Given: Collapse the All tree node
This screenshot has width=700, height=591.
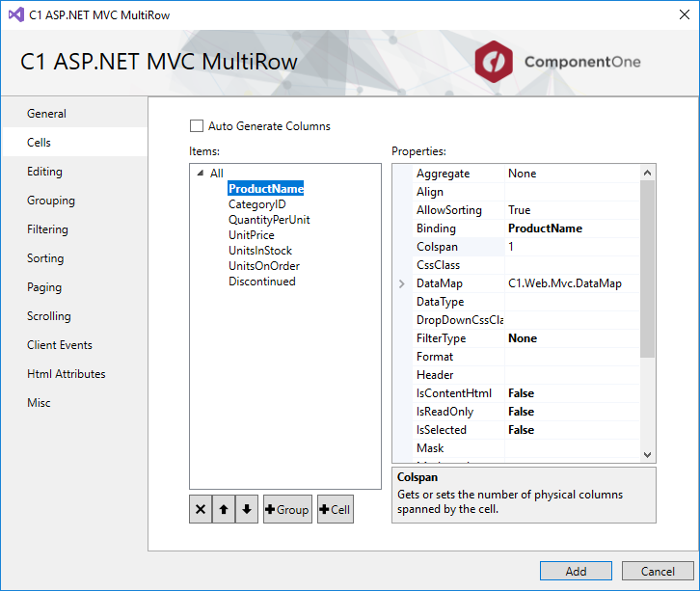Looking at the screenshot, I should click(201, 173).
